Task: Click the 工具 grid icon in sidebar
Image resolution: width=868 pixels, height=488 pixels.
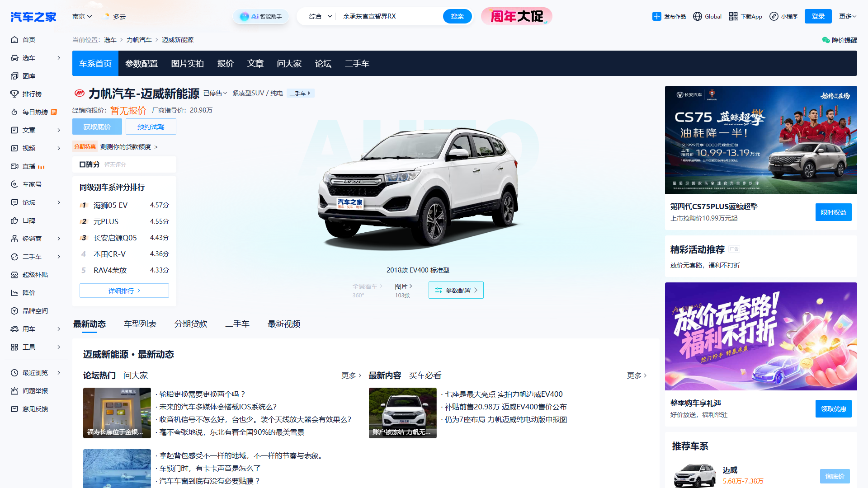Action: [14, 347]
